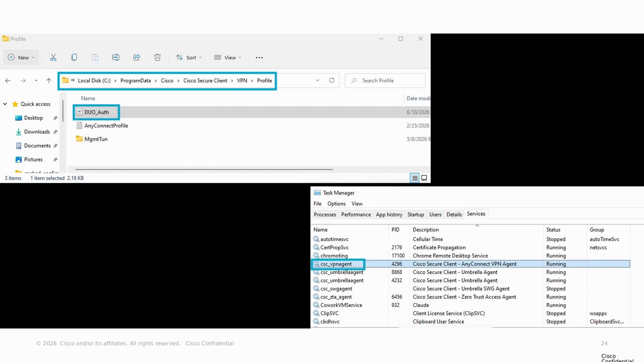Open the See more ellipsis menu
Screen dimensions: 644x362
pos(259,58)
